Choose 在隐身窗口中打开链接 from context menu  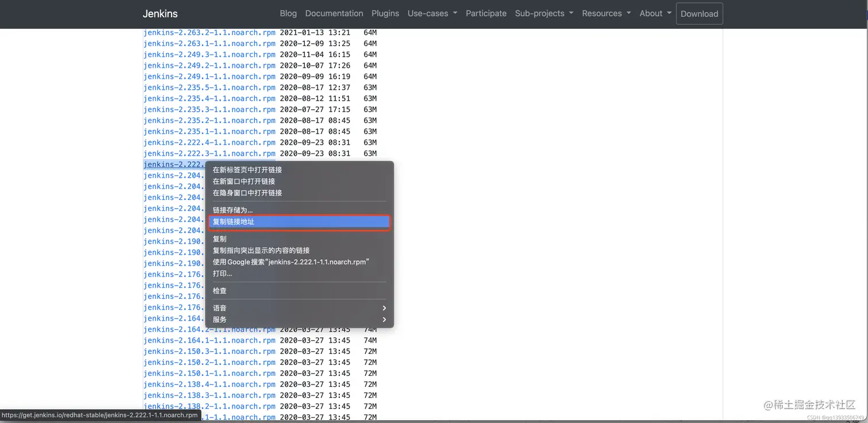coord(299,193)
